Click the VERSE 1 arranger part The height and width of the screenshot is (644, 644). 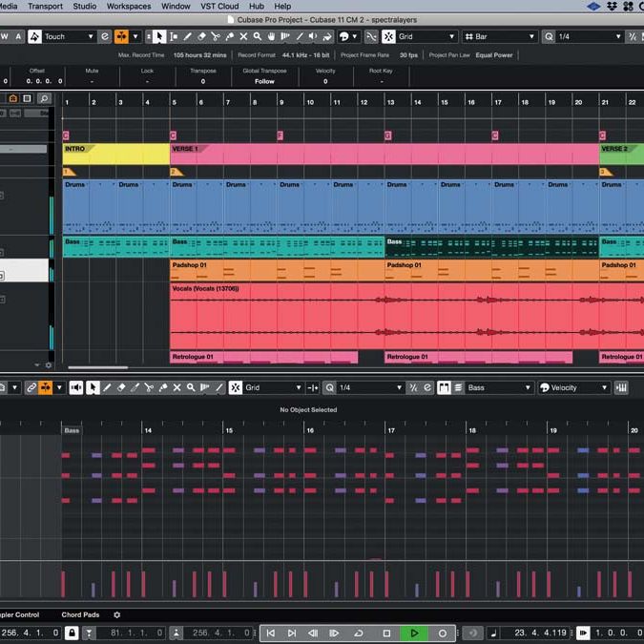coord(384,154)
